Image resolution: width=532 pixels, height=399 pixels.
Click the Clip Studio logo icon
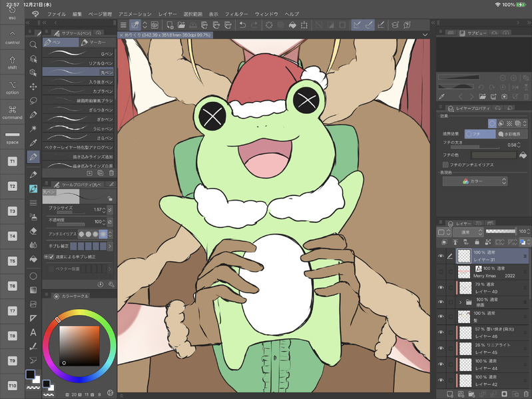point(35,14)
